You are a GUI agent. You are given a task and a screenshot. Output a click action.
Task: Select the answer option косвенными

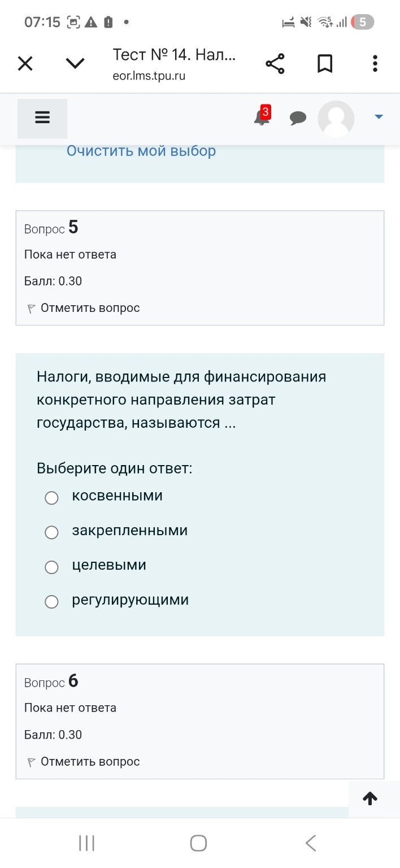[51, 498]
